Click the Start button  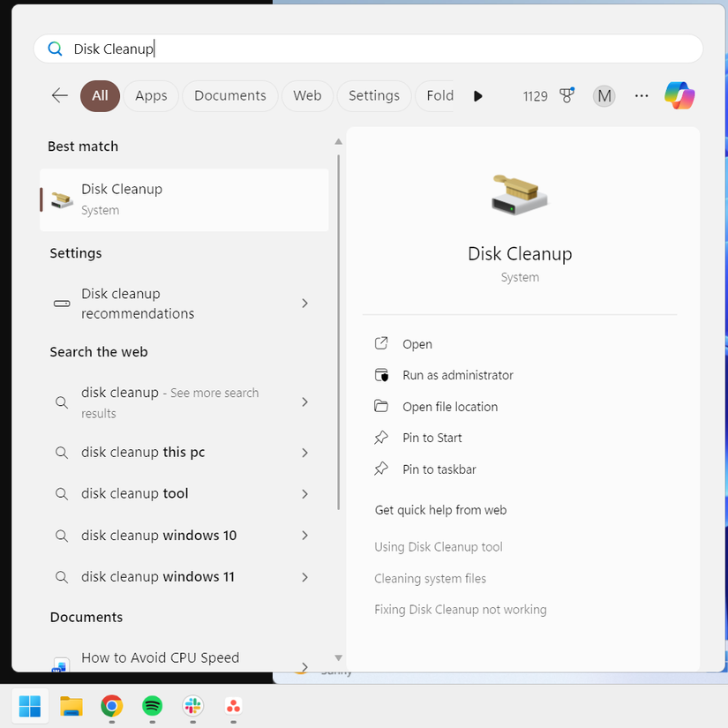click(x=29, y=708)
